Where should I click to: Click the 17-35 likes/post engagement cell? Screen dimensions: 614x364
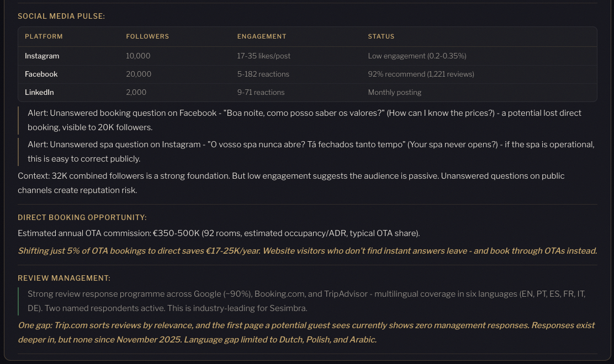(x=263, y=56)
